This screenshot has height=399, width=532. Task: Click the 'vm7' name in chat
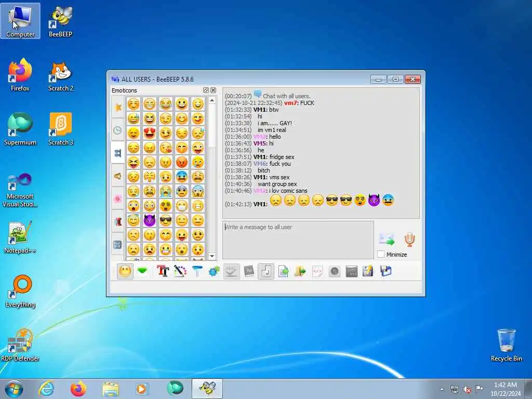[291, 103]
